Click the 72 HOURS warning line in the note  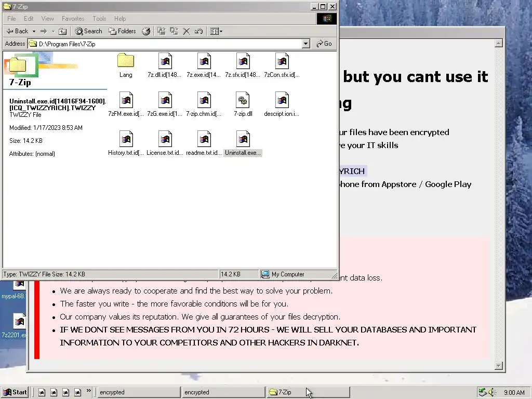click(x=268, y=336)
